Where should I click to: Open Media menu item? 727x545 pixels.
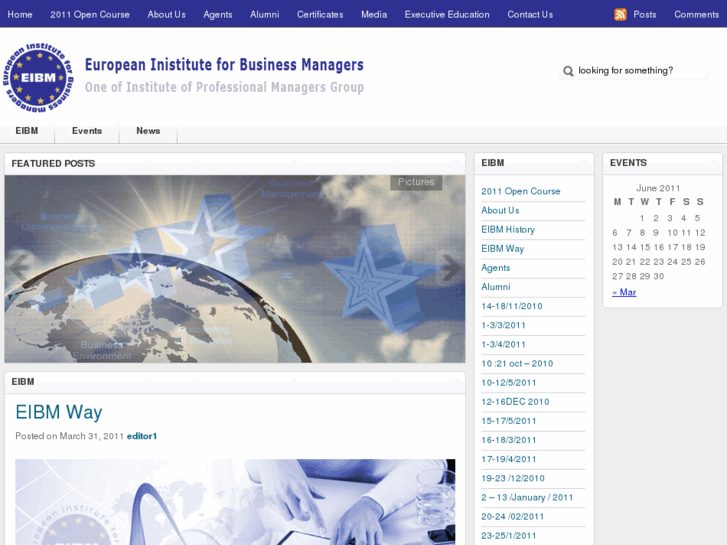tap(374, 14)
